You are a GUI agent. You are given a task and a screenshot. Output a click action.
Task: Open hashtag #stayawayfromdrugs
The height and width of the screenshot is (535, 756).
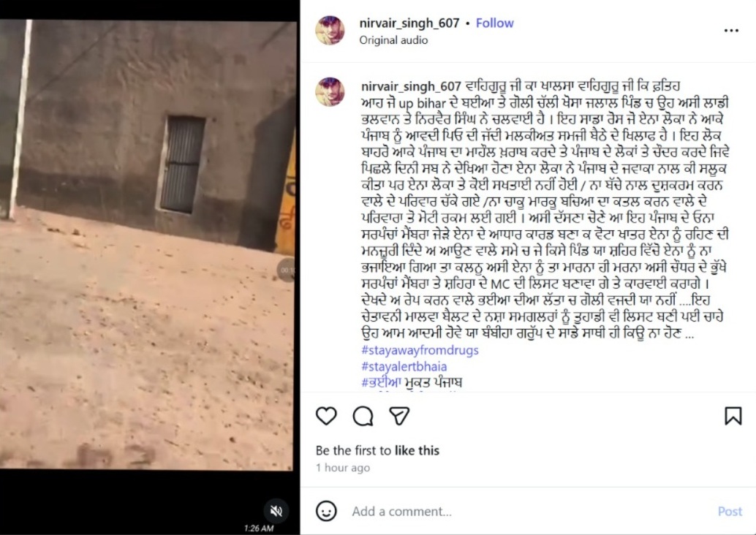[x=420, y=350]
